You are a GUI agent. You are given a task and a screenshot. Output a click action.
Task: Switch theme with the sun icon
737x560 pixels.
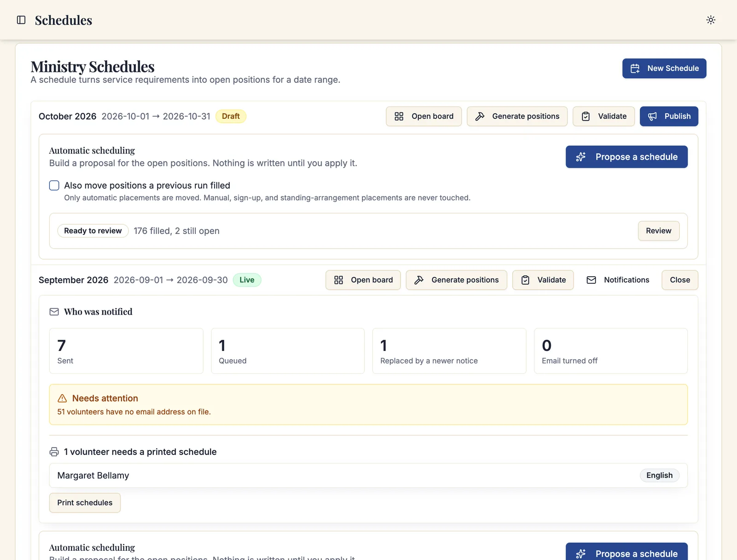(711, 20)
